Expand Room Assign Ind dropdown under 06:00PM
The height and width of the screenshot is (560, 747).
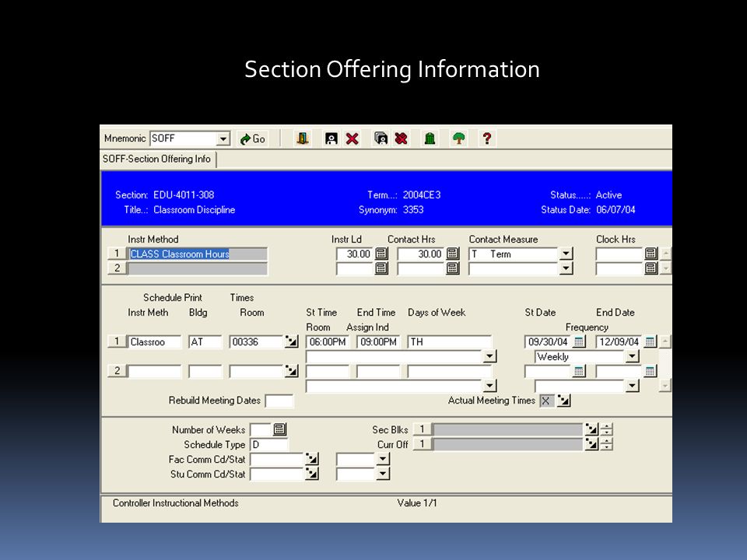(x=489, y=356)
